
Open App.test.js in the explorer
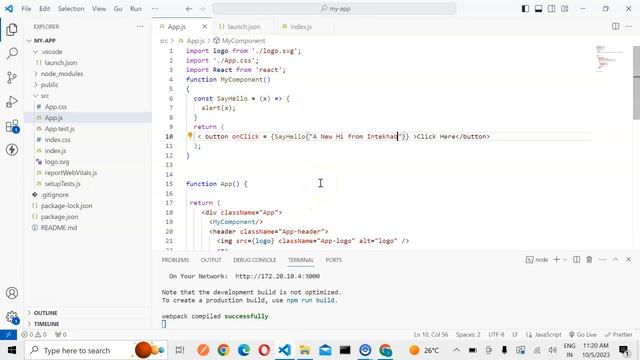59,129
